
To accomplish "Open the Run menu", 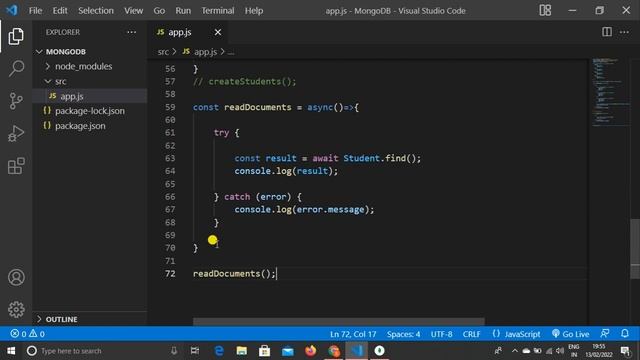I will click(183, 11).
